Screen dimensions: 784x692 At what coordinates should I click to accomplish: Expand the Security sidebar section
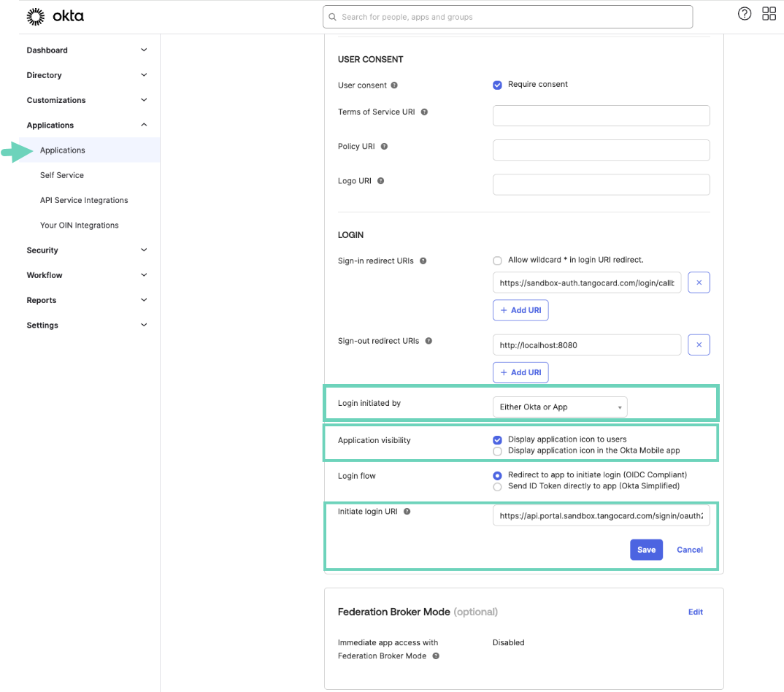click(x=87, y=250)
